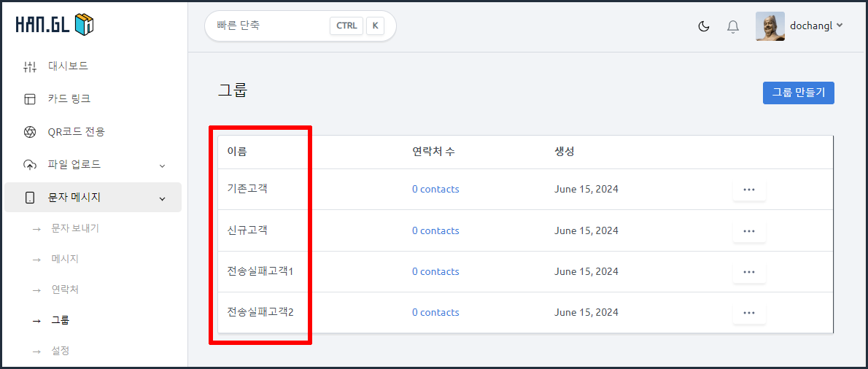Click the arrow beside 연락처
This screenshot has width=868, height=369.
pyautogui.click(x=36, y=290)
